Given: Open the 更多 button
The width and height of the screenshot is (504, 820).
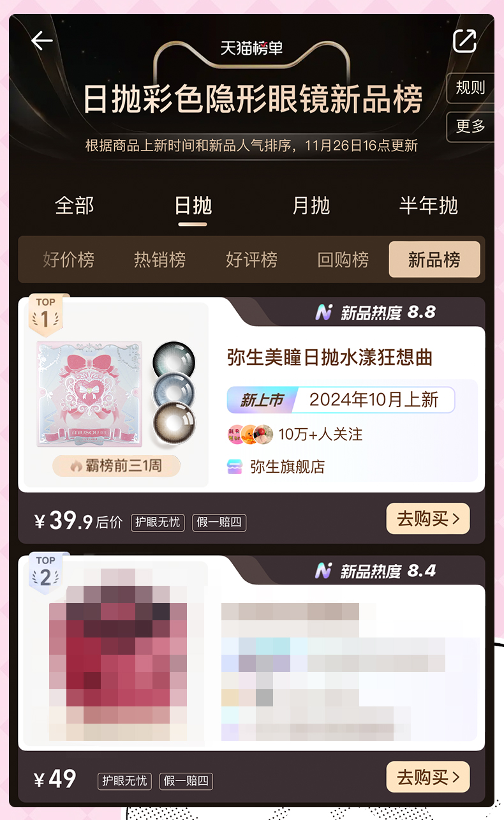Looking at the screenshot, I should click(470, 126).
